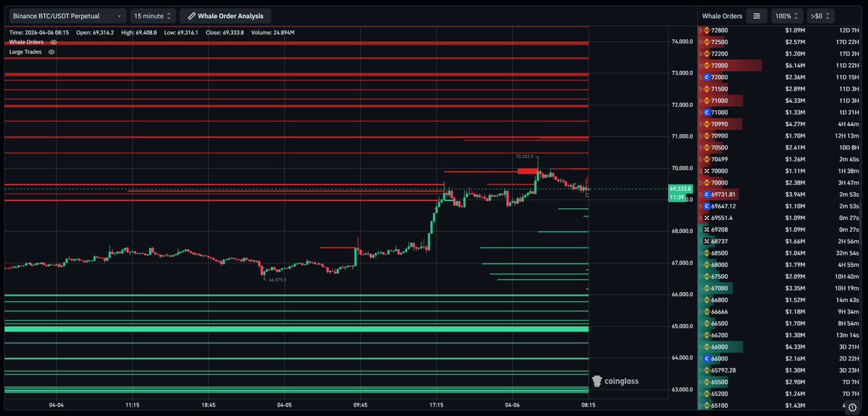Click the 65200 price in the whale list
The image size is (868, 416).
tap(719, 394)
